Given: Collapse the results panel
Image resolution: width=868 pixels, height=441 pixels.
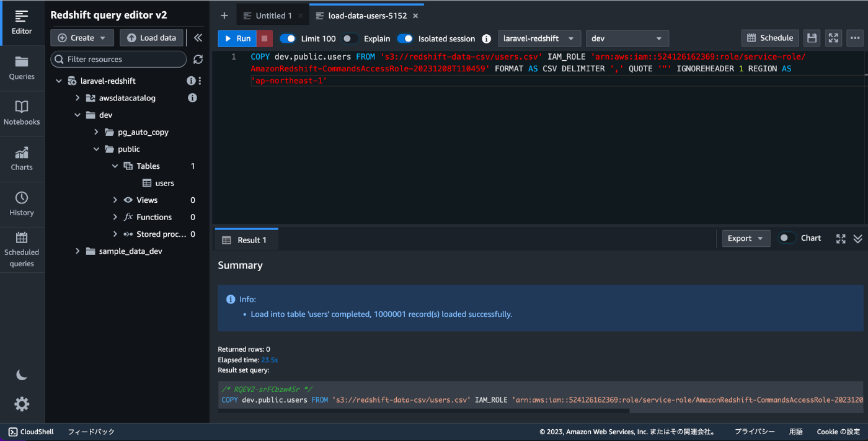Looking at the screenshot, I should click(x=857, y=239).
